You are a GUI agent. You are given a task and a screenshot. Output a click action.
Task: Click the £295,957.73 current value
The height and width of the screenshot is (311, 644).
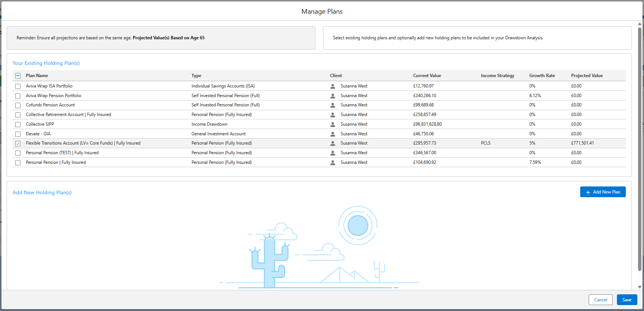(425, 143)
